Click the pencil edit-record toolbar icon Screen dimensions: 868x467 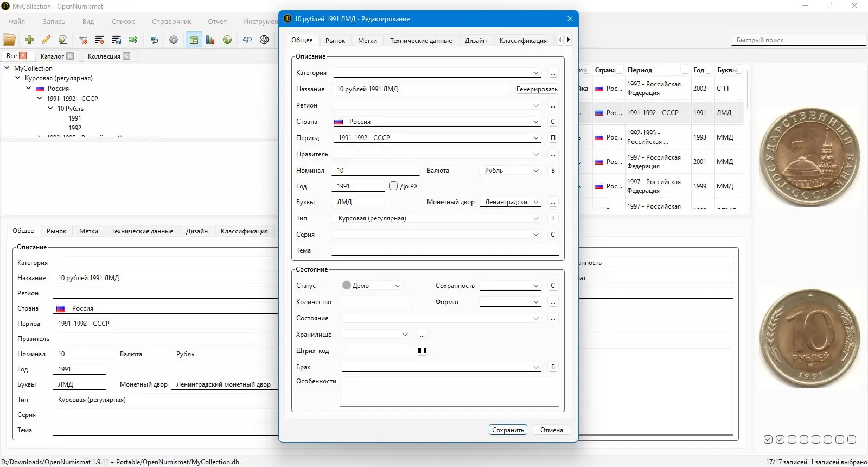46,40
